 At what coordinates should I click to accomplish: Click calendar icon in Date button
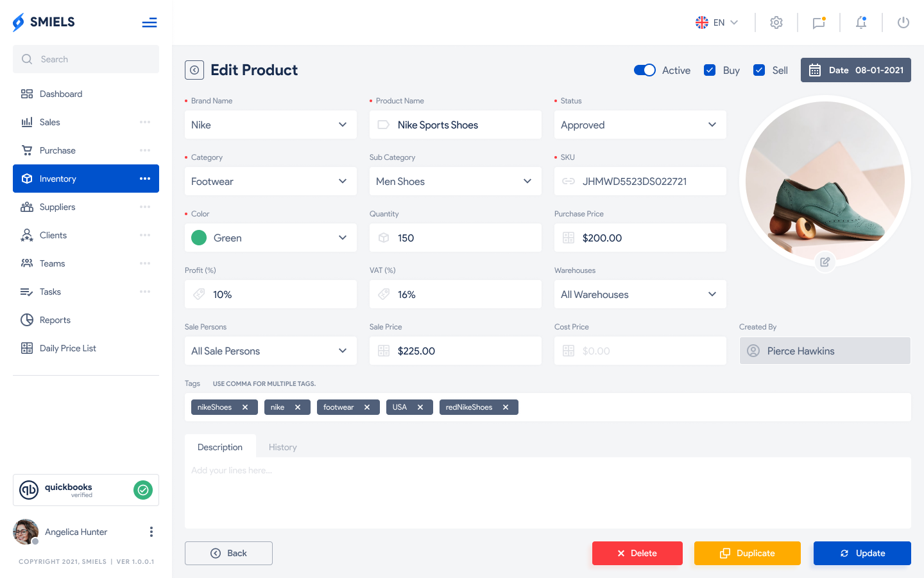pos(815,70)
